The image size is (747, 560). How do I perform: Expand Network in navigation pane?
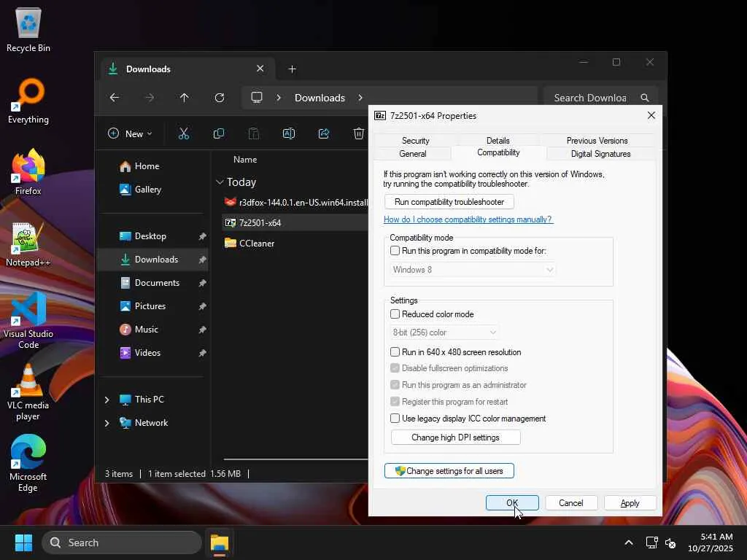click(x=107, y=423)
